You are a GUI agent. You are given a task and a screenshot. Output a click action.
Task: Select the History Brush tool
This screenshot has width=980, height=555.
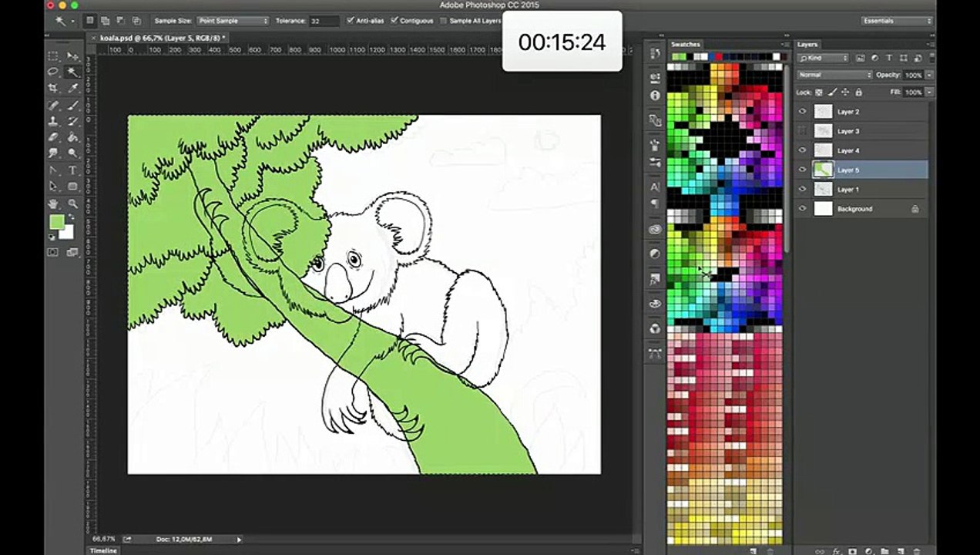click(x=73, y=121)
